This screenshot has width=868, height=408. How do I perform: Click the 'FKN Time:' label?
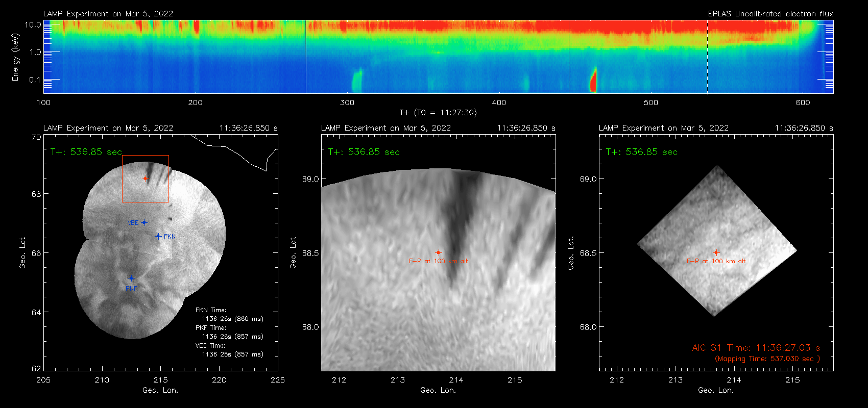(211, 310)
